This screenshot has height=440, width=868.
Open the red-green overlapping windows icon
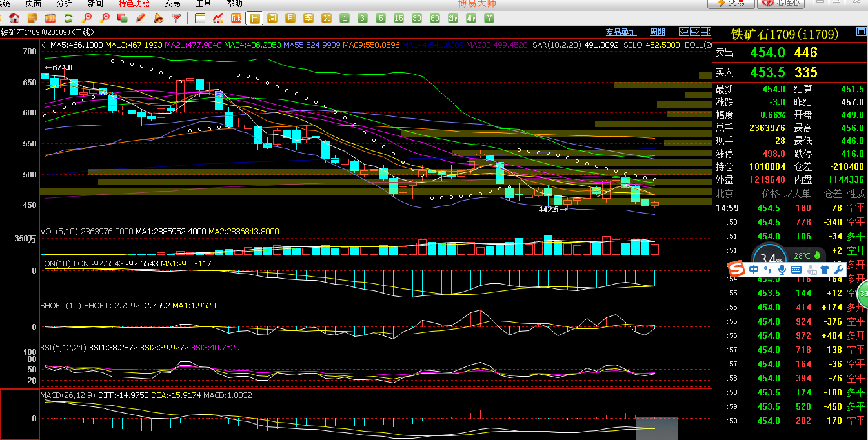pos(123,18)
